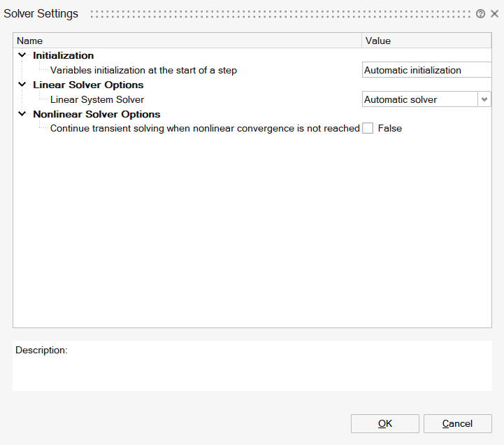Collapse the Linear Solver Options chevron
This screenshot has width=504, height=445.
[22, 85]
